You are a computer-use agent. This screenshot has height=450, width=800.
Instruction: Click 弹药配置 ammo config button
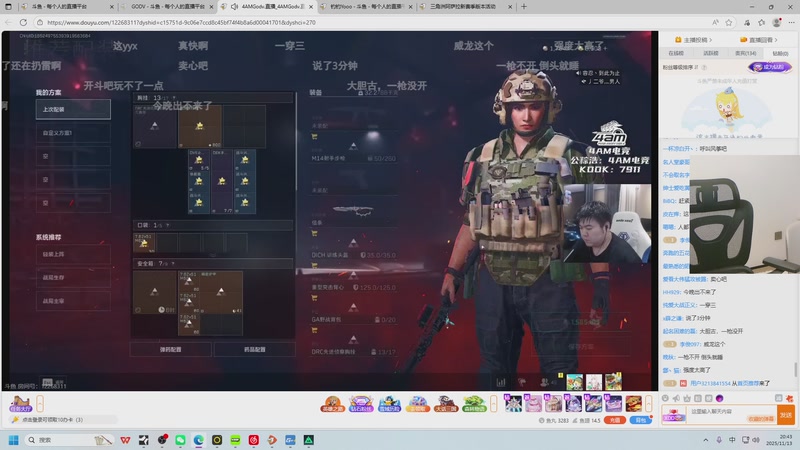point(170,349)
